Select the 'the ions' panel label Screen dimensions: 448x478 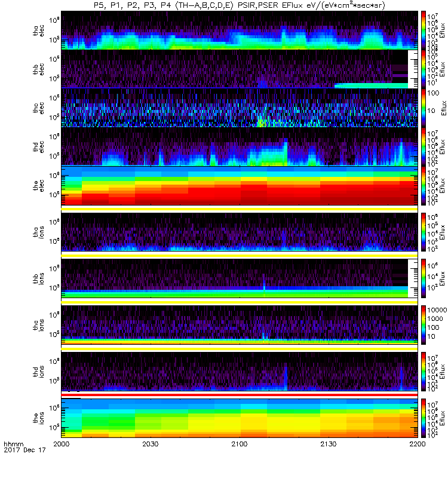pos(38,418)
